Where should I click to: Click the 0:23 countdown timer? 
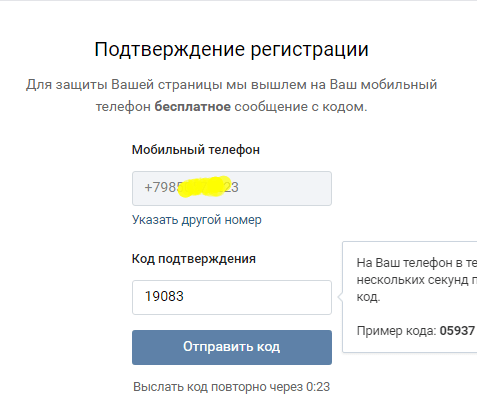318,387
